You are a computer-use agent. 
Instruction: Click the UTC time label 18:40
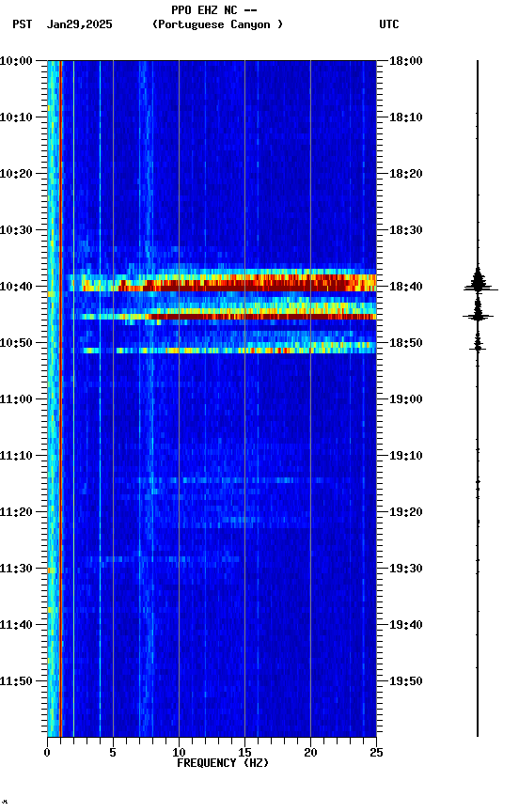coord(406,287)
